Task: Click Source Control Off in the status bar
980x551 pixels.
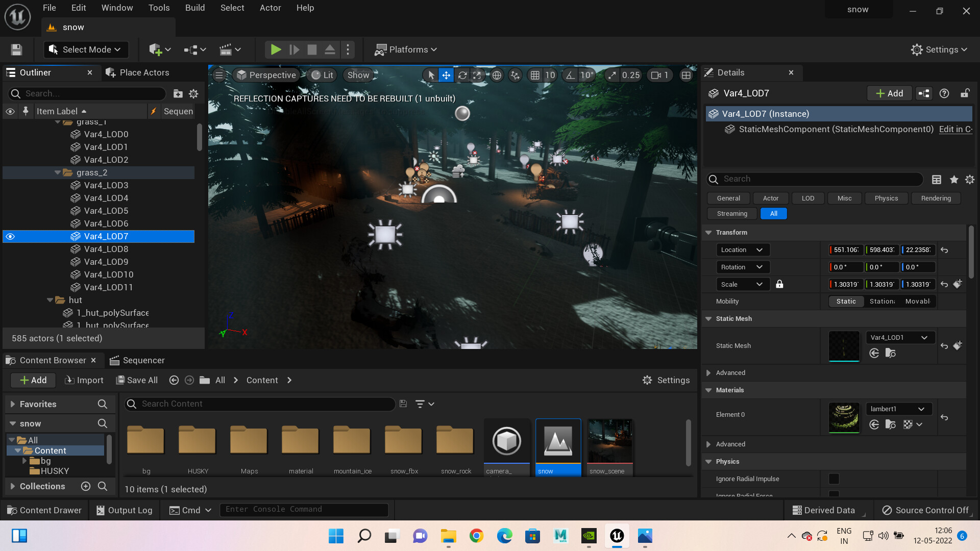Action: [x=926, y=510]
